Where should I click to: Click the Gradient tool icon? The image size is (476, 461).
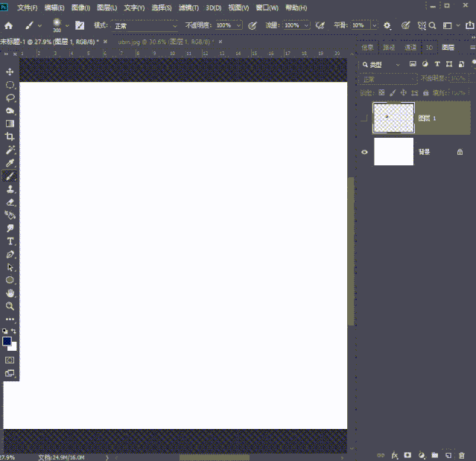click(10, 124)
